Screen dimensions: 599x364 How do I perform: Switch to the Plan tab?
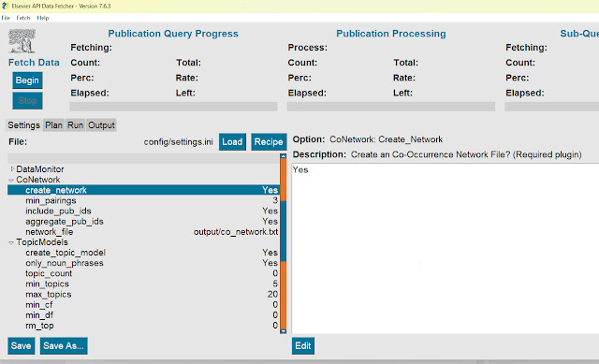[53, 124]
